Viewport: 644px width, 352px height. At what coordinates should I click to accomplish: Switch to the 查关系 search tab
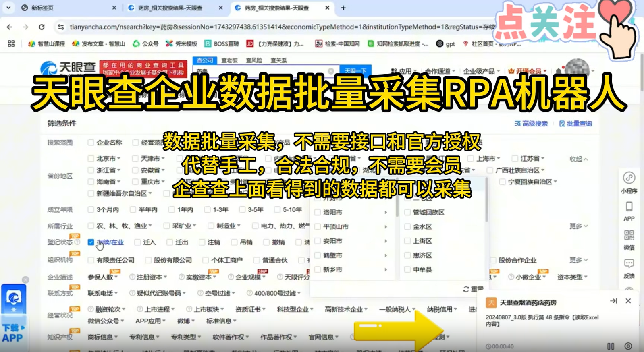pos(278,60)
